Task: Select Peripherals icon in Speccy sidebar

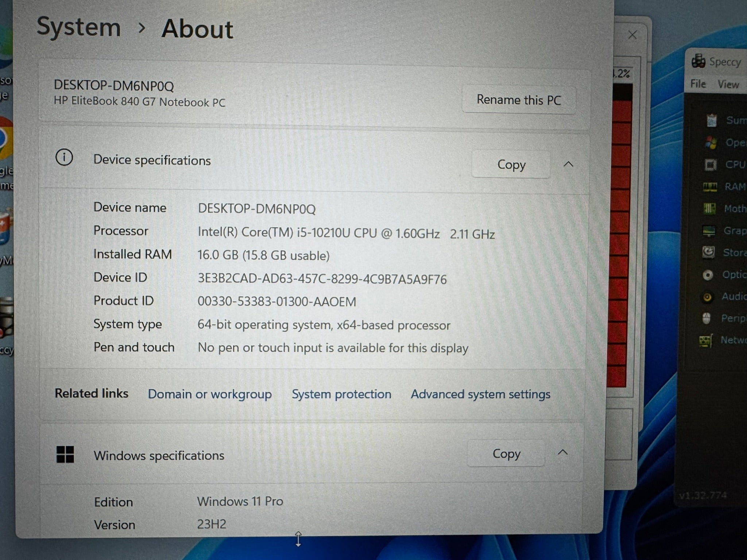Action: pos(707,318)
